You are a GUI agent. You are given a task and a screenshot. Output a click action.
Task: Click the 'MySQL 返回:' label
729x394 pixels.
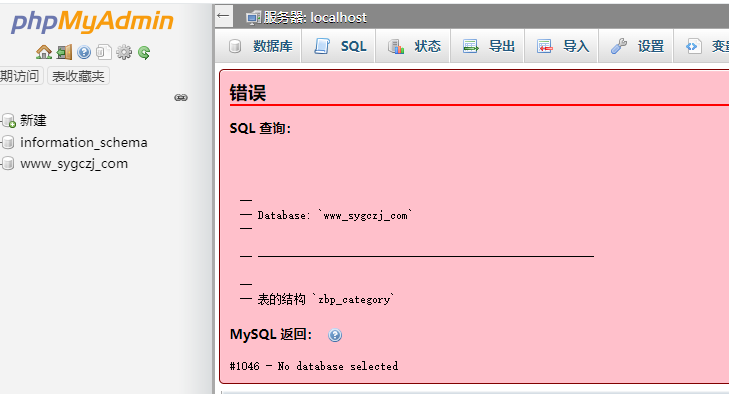point(271,334)
